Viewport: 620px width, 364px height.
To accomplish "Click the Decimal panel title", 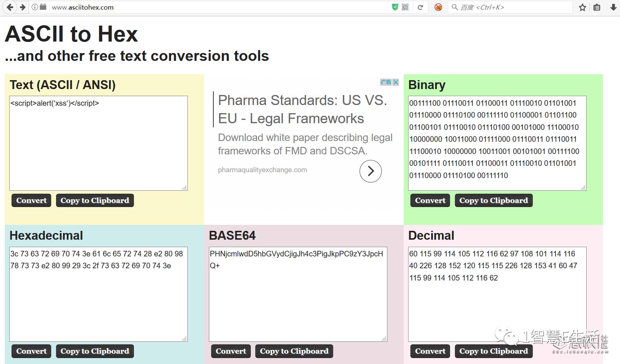I will tap(431, 236).
